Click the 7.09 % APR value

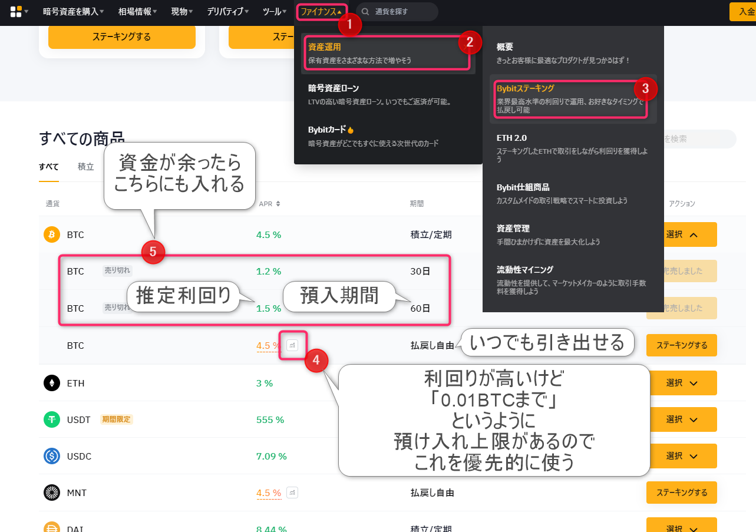272,456
